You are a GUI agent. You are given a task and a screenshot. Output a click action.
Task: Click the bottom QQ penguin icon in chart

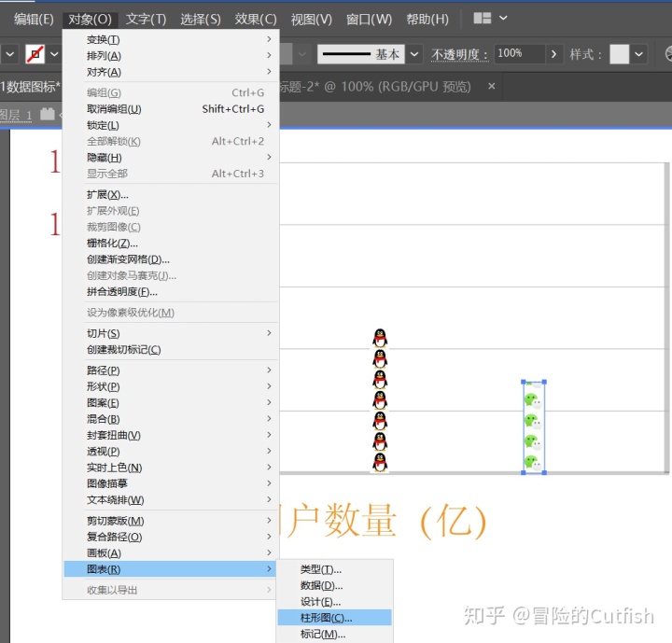380,463
